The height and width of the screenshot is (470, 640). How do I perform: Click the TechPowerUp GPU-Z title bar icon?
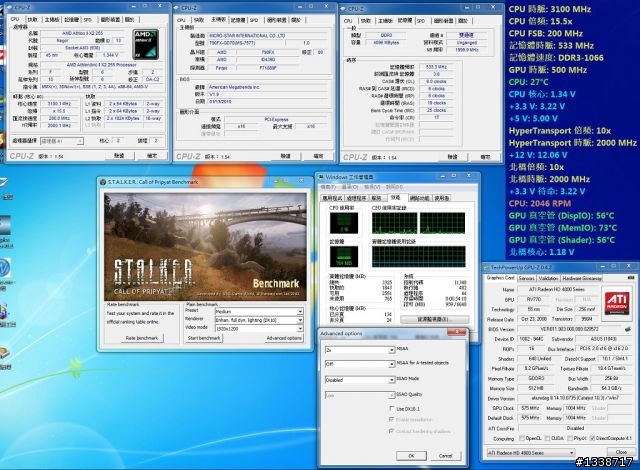487,268
